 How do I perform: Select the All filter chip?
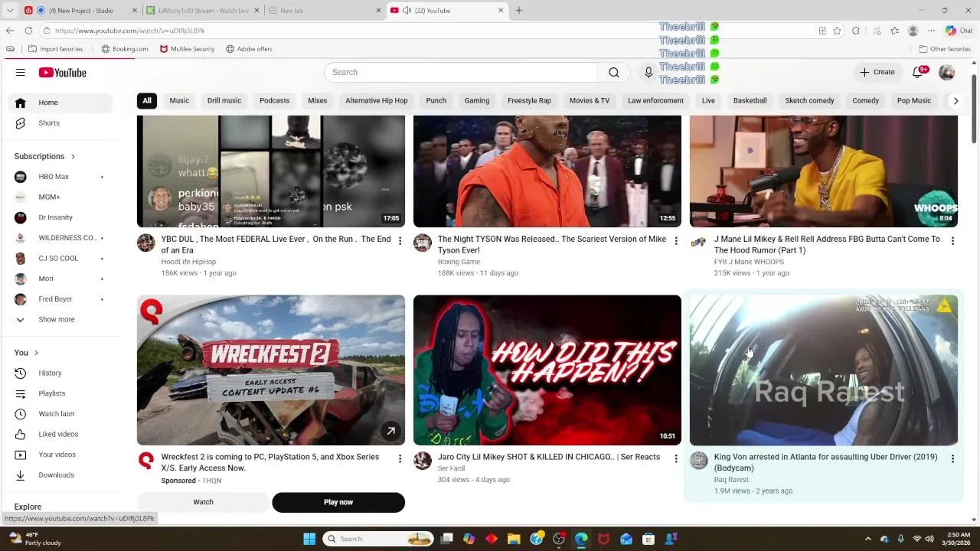point(147,101)
